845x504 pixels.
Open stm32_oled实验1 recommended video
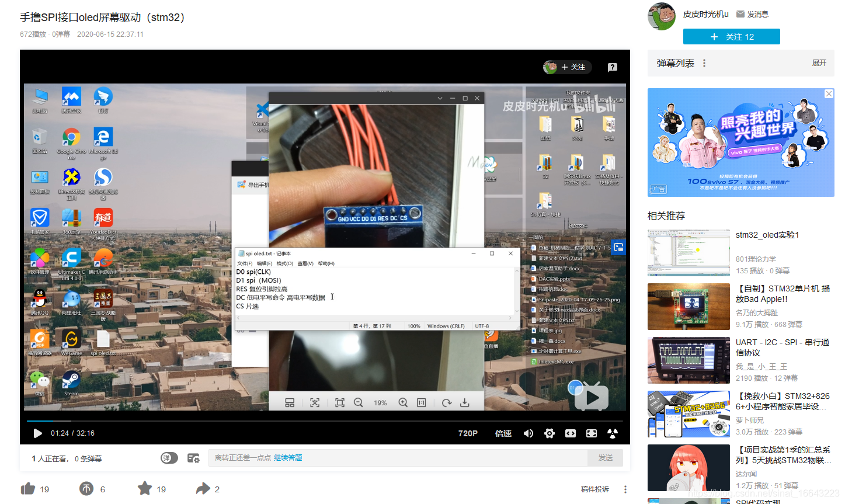767,235
